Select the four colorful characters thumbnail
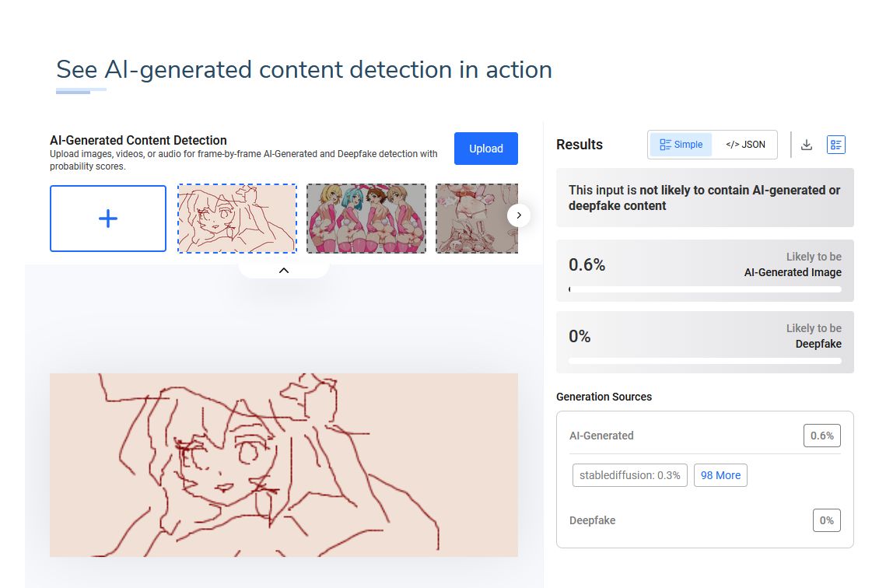This screenshot has height=588, width=886. [366, 219]
